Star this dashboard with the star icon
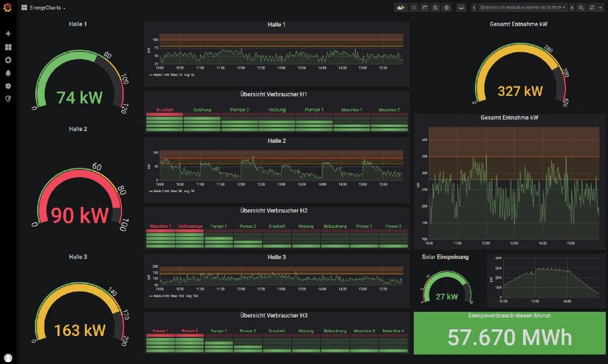 [413, 7]
